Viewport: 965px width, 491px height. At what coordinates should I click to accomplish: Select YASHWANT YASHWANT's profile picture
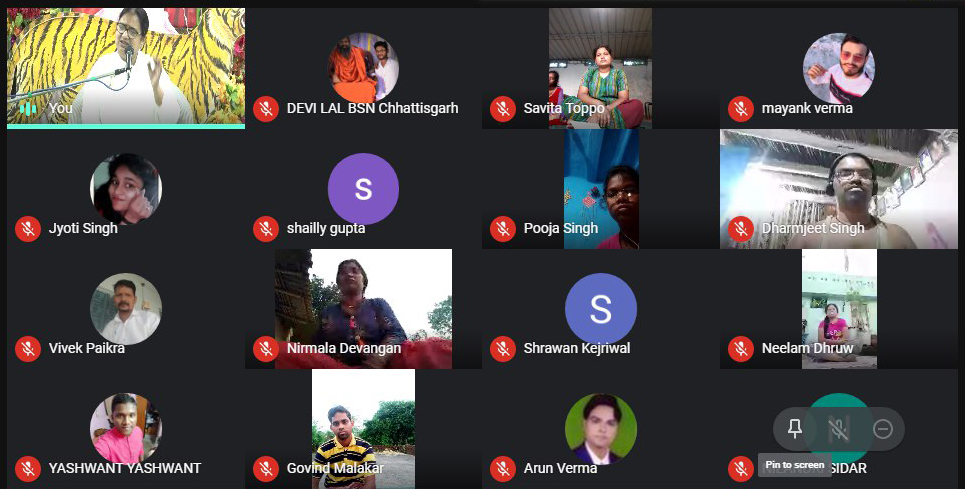(126, 428)
